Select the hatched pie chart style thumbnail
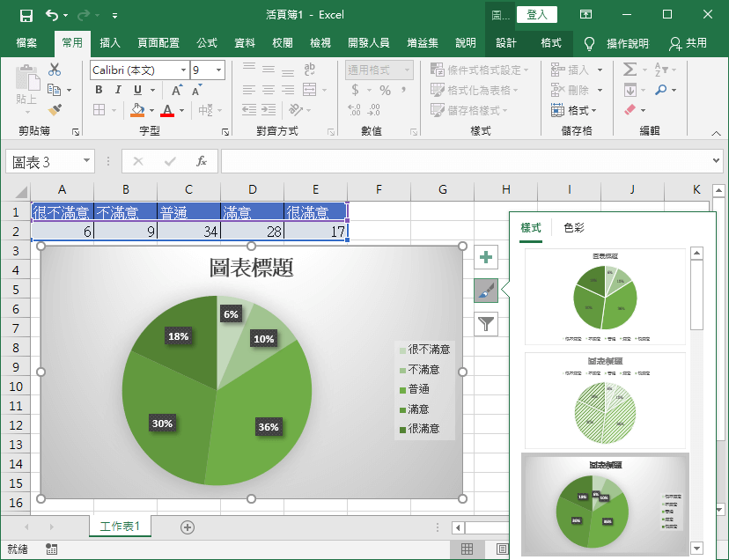729x560 pixels. [605, 401]
